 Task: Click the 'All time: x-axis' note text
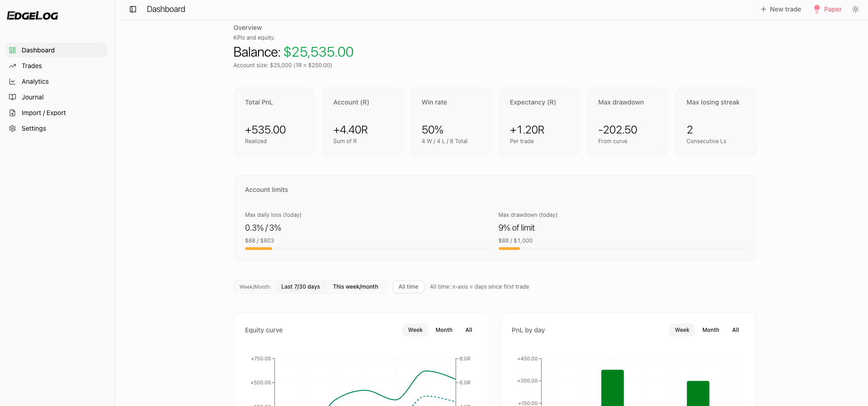[x=479, y=287]
